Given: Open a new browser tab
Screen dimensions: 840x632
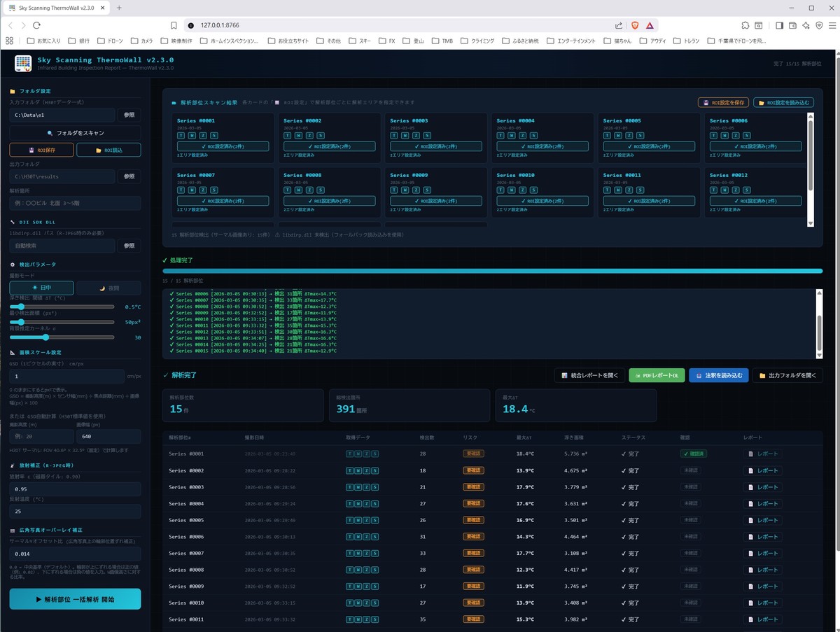Looking at the screenshot, I should click(119, 8).
